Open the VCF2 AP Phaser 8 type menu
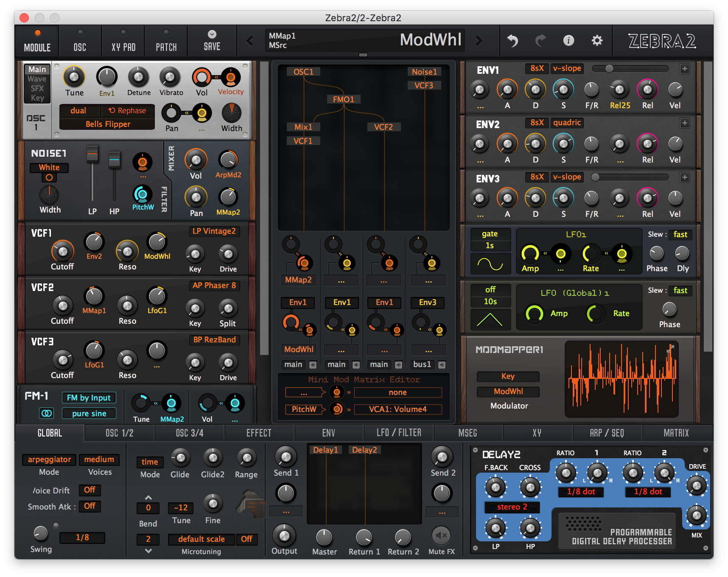This screenshot has width=728, height=577. (x=214, y=286)
